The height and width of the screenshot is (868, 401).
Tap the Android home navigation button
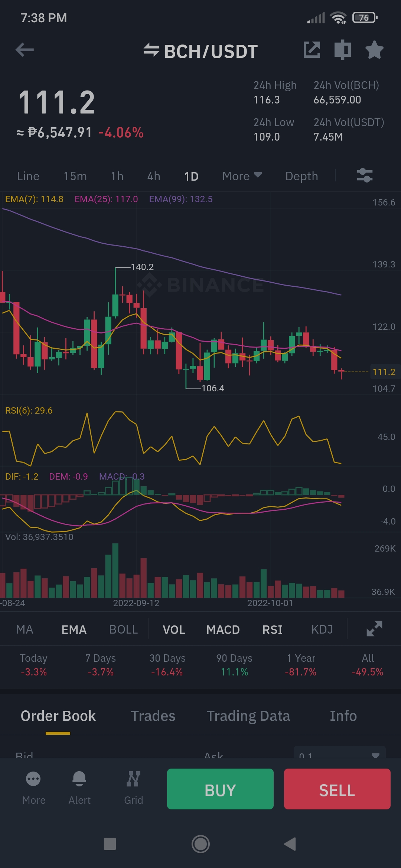pos(200,844)
